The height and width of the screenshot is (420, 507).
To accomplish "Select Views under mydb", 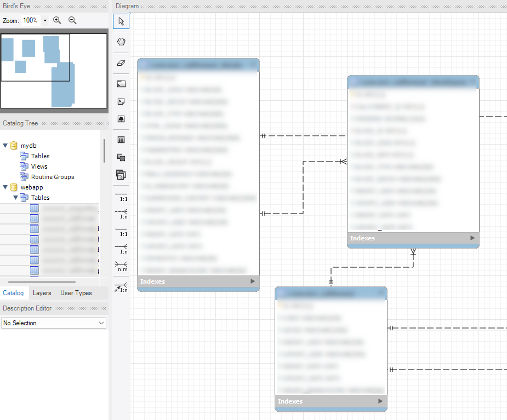I will tap(39, 166).
